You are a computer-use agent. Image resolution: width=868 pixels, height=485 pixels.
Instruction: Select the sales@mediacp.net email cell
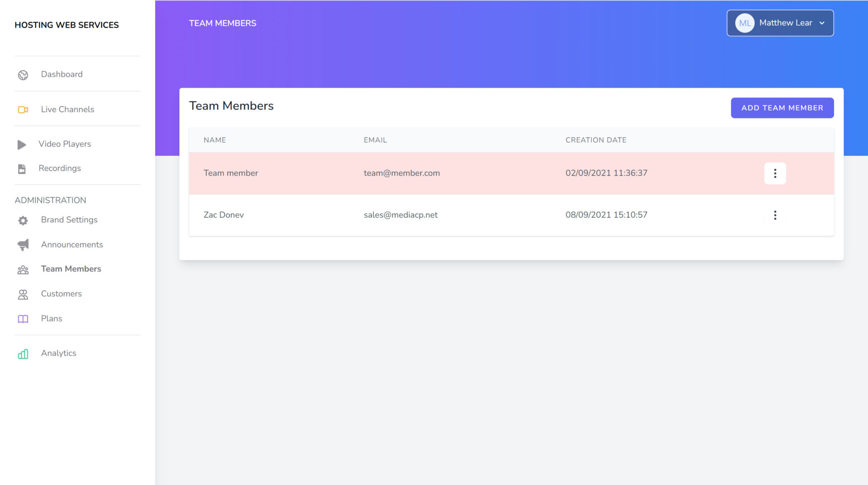pyautogui.click(x=401, y=215)
